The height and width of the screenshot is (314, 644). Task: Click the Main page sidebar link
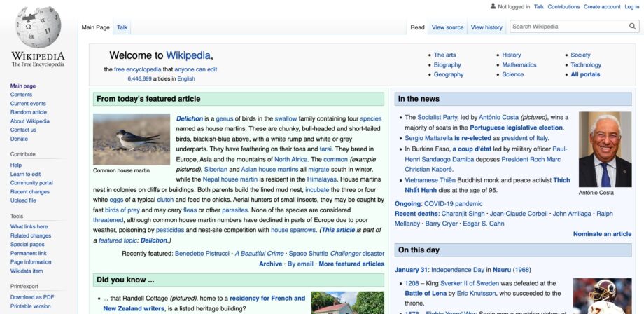(x=23, y=86)
